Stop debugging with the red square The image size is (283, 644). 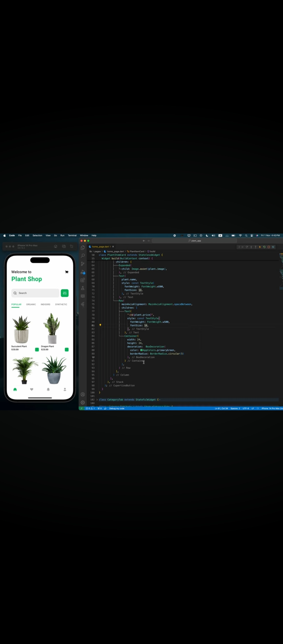(269, 247)
